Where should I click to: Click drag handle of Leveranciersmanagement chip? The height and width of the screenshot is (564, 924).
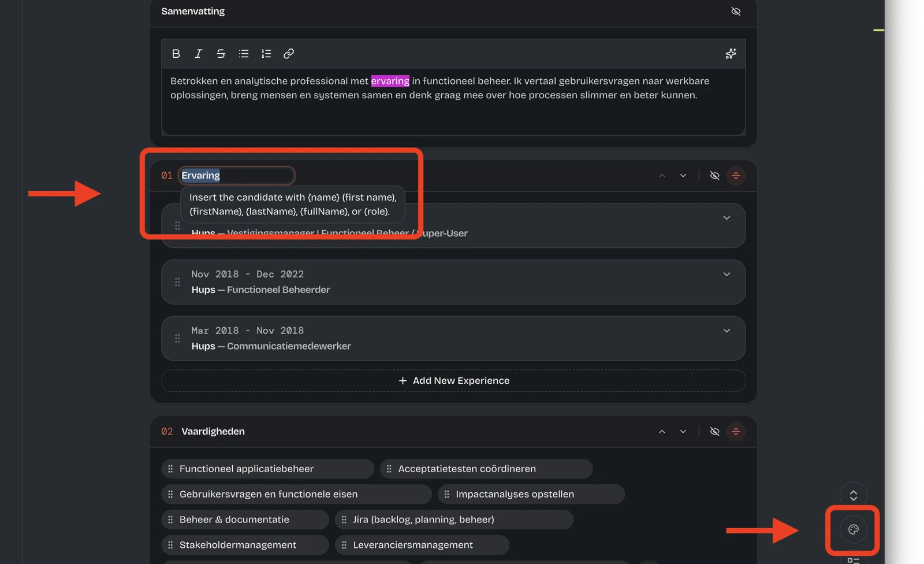[344, 546]
